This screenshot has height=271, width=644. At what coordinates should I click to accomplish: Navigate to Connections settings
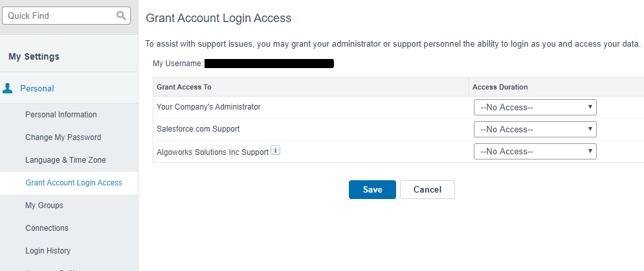point(47,228)
